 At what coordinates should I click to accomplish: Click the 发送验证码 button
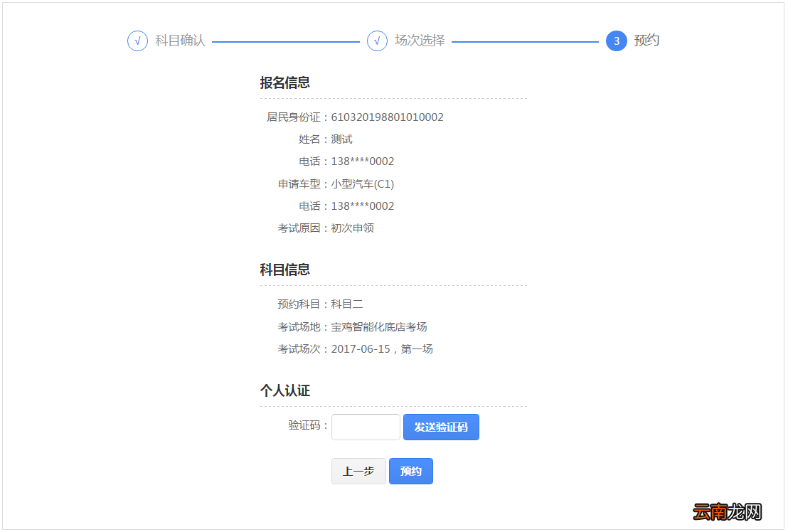tap(441, 427)
